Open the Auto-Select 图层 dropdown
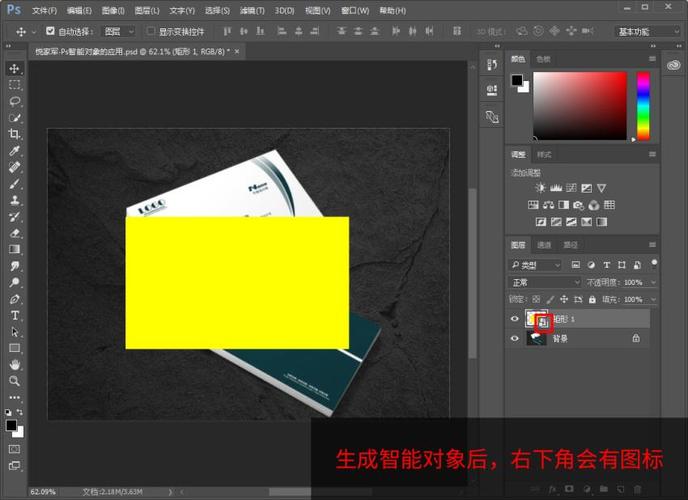The width and height of the screenshot is (688, 500). [x=118, y=31]
